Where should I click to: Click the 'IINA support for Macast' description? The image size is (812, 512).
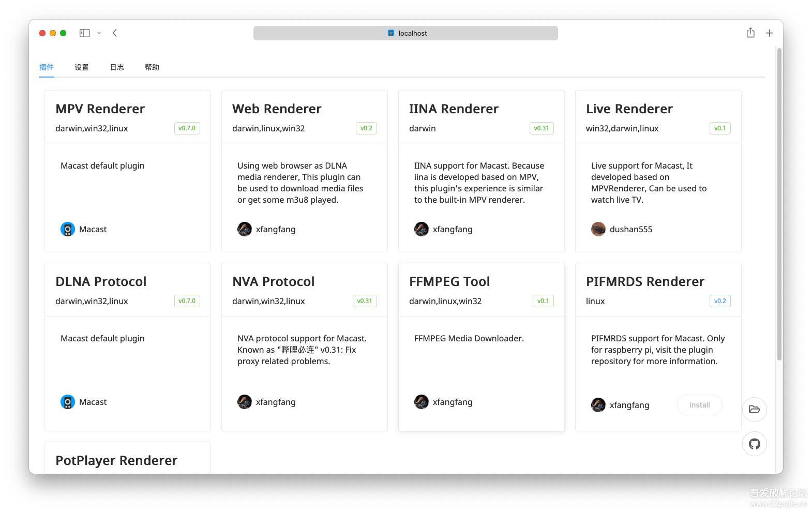click(479, 183)
